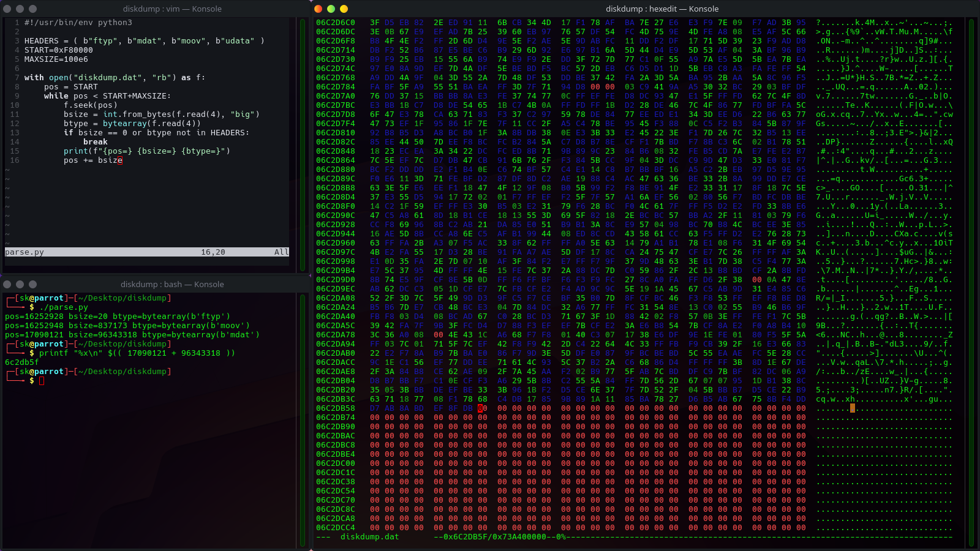Click the 'pos = START' line in vim
Viewport: 980px width, 551px height.
(x=71, y=87)
